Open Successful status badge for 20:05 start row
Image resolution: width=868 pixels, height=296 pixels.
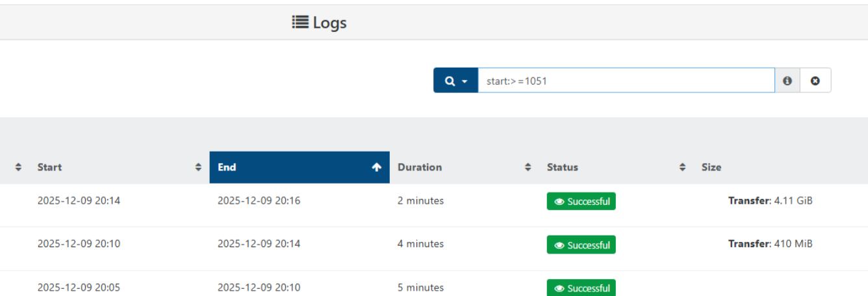581,288
